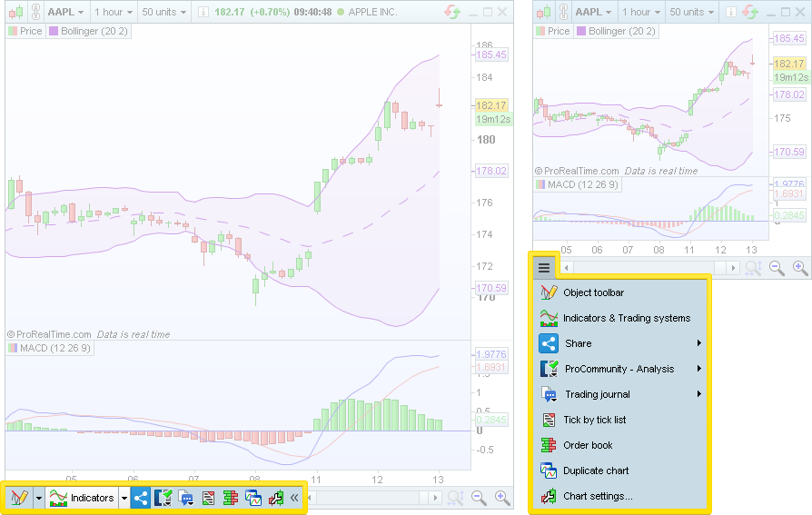Zoom in using magnifier on large chart
This screenshot has height=515, width=812.
click(501, 498)
